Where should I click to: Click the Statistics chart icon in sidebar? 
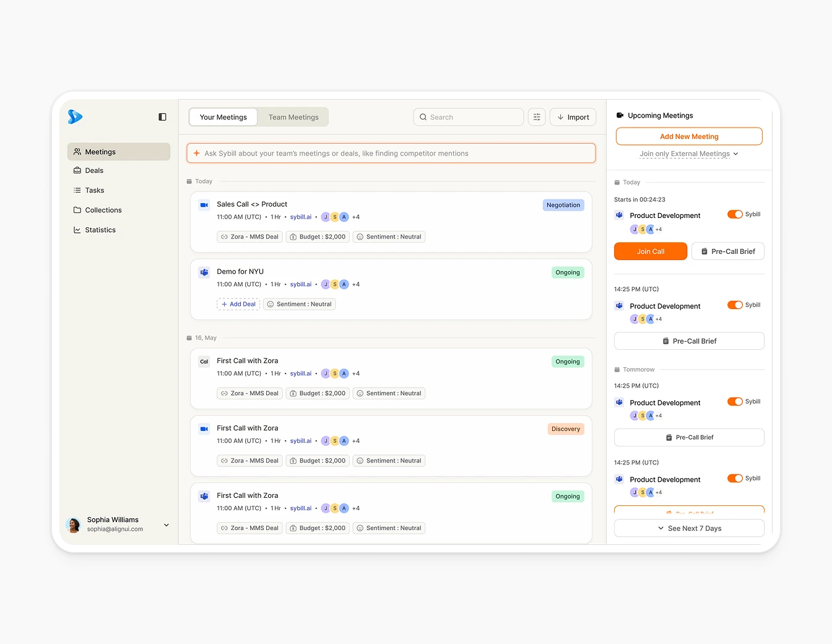(77, 230)
